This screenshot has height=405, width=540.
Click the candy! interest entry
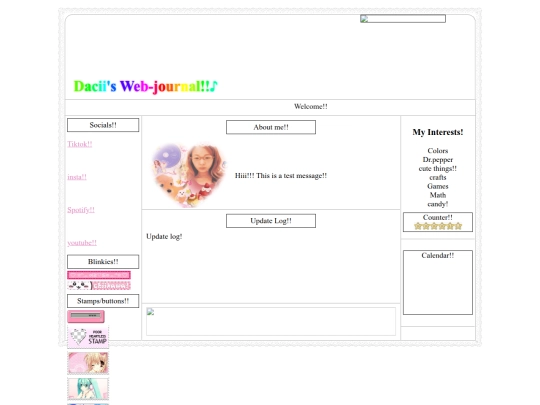(x=438, y=204)
